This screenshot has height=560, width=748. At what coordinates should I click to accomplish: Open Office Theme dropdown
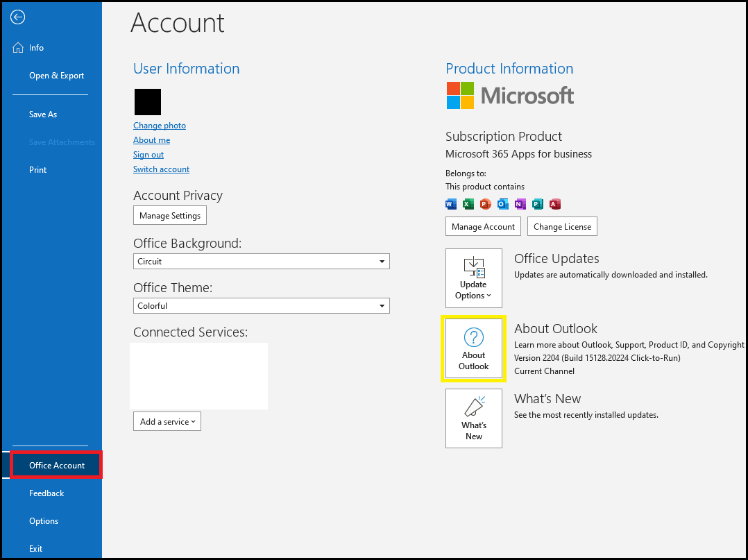(x=262, y=306)
